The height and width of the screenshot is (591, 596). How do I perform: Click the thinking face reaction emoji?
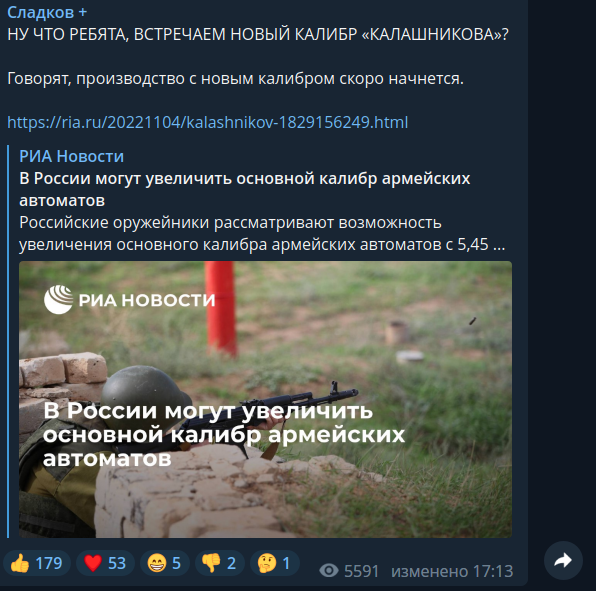[267, 563]
